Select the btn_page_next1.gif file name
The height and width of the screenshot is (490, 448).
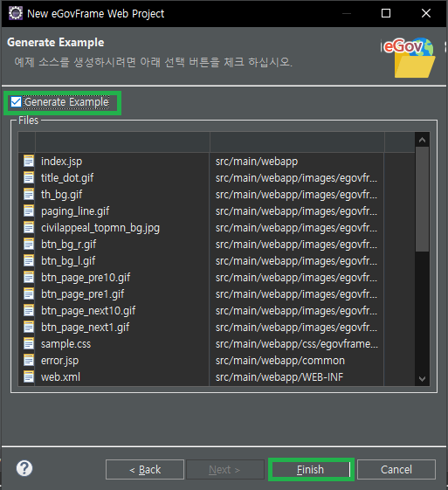click(x=85, y=328)
